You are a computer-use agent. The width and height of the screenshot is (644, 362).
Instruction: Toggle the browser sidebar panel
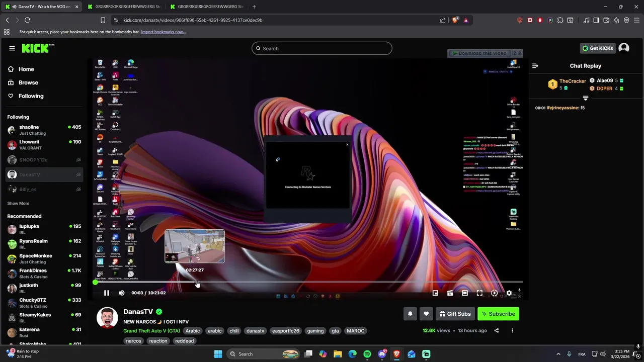(596, 20)
